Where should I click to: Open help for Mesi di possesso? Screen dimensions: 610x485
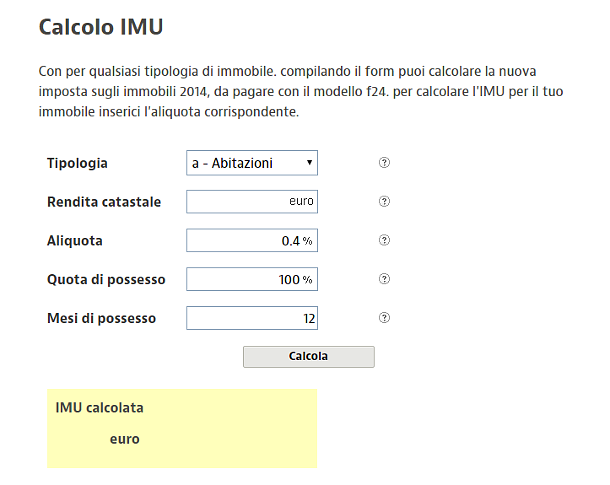[384, 319]
